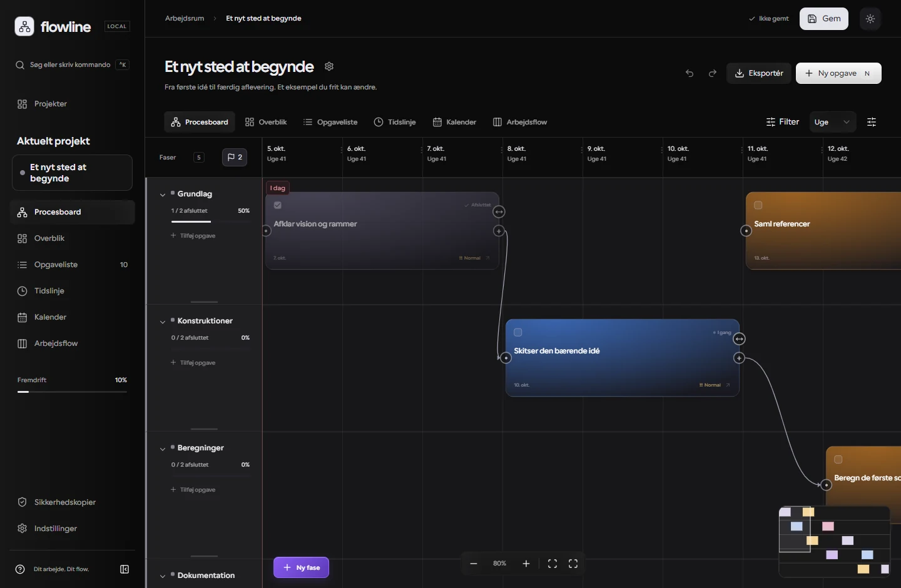
Task: Collapse the Konstruktioner phase
Action: (163, 322)
